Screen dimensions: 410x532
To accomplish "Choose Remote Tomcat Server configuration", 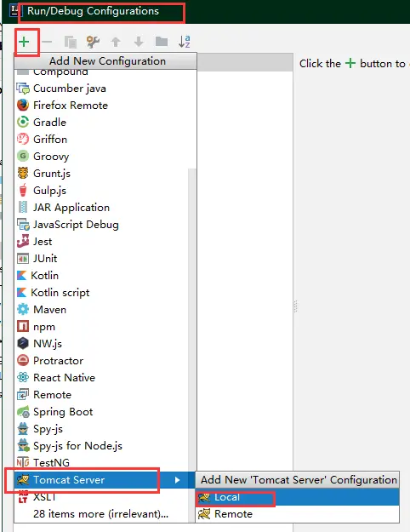I will coord(297,514).
